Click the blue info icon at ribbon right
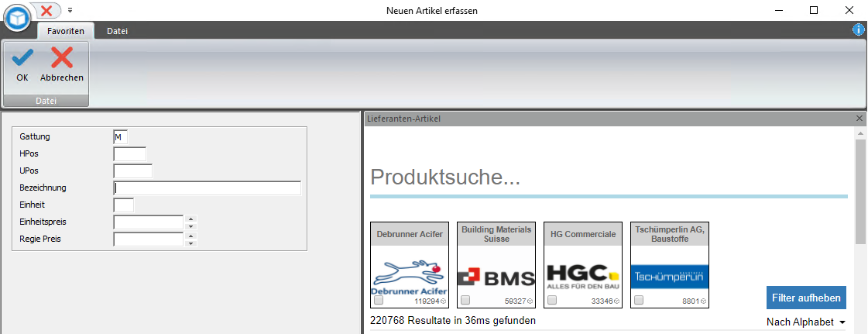The image size is (868, 334). [858, 30]
